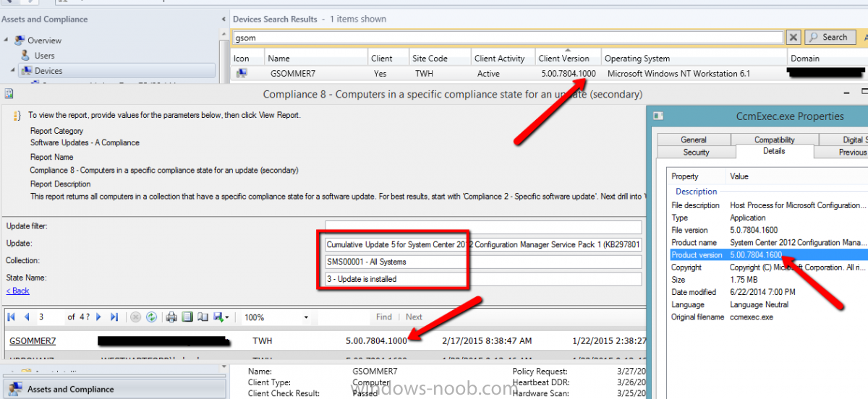
Task: Select the File description row
Action: click(768, 205)
